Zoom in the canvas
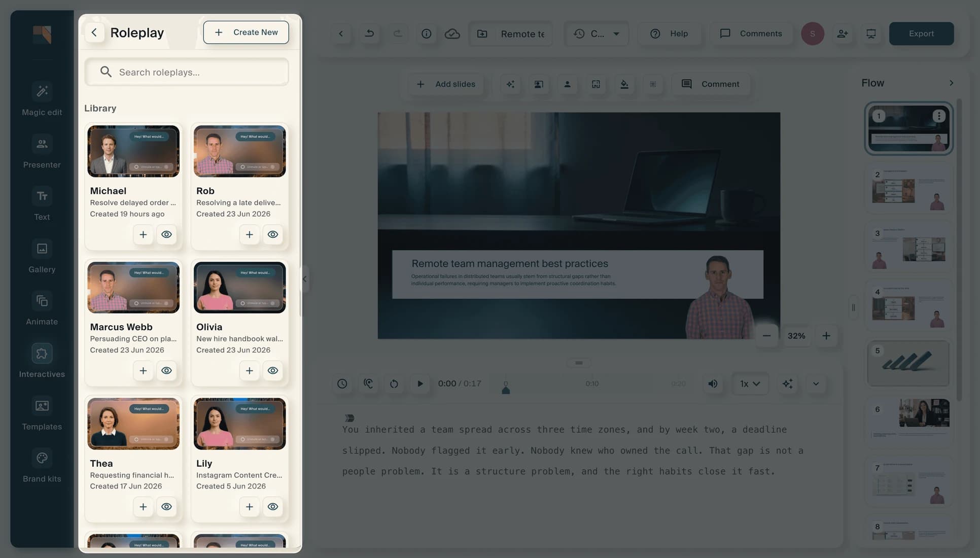The width and height of the screenshot is (980, 558). (826, 336)
